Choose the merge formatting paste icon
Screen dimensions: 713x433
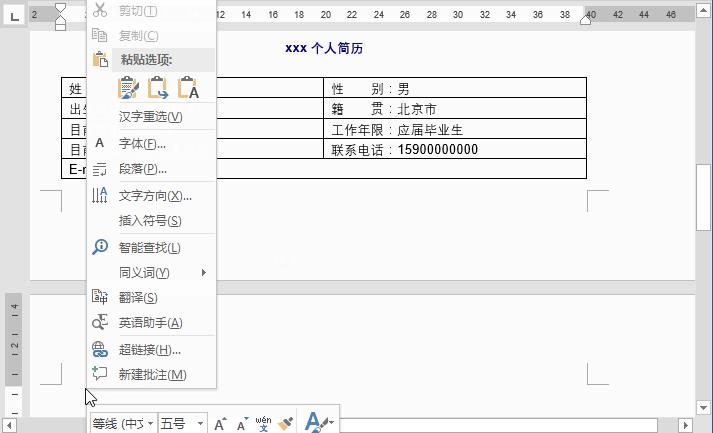(158, 87)
